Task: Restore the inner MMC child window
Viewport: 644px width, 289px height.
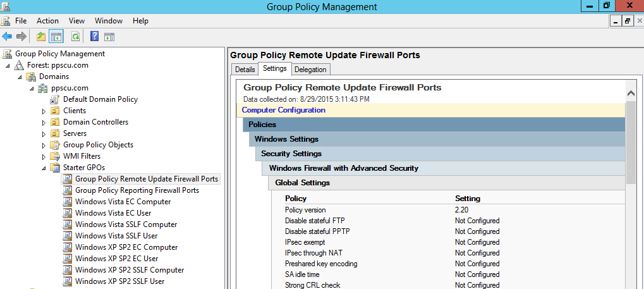Action: click(628, 21)
